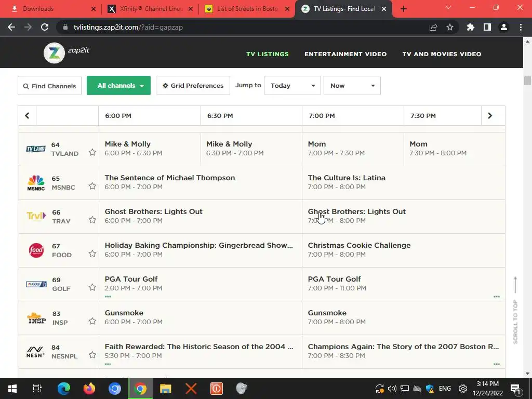Go to later times with right arrow
The height and width of the screenshot is (399, 532).
click(489, 116)
